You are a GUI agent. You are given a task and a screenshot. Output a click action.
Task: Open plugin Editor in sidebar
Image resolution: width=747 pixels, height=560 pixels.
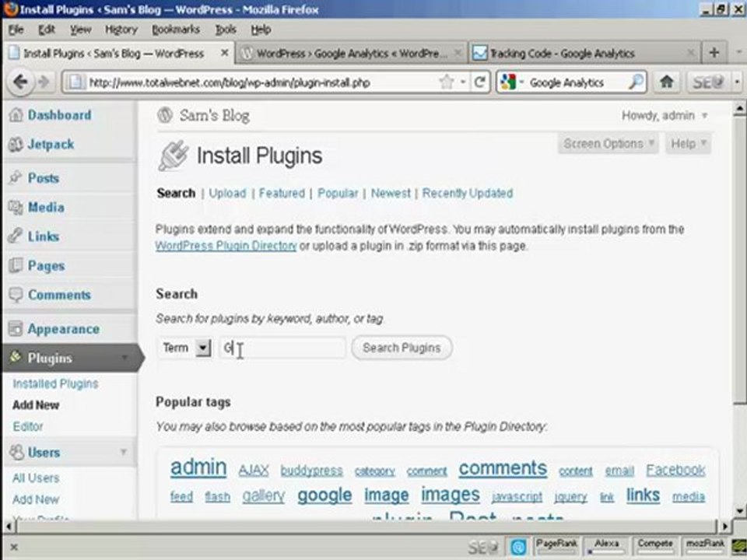click(x=28, y=427)
